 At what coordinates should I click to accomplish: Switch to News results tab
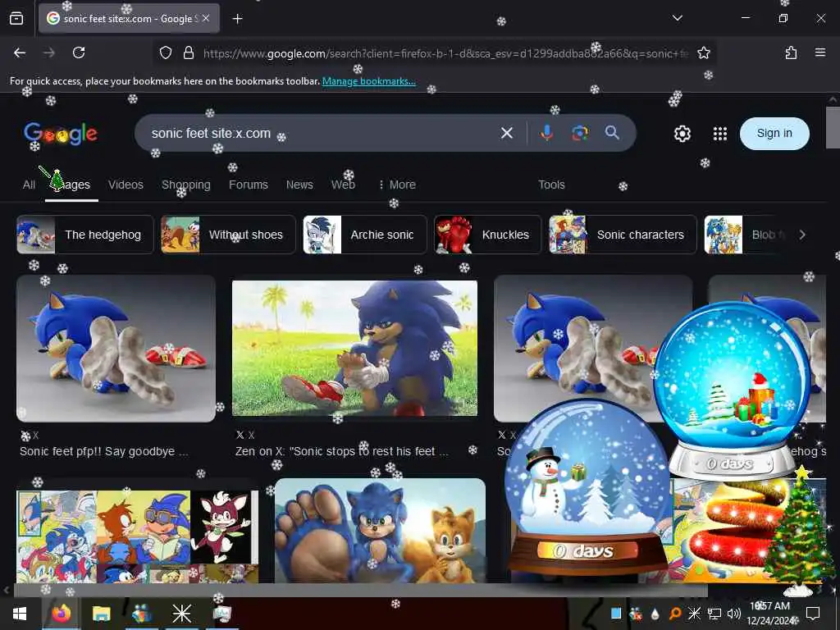(299, 185)
